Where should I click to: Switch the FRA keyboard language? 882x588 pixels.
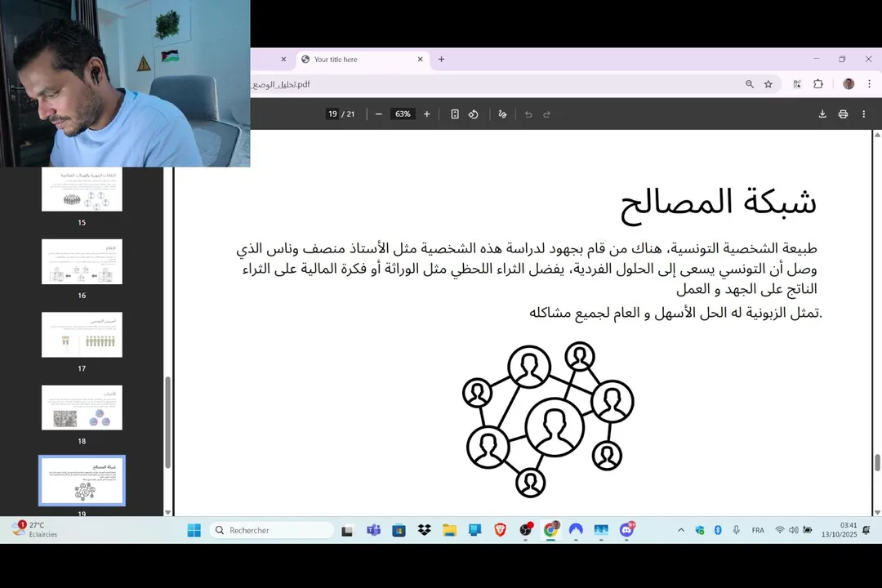pos(758,530)
